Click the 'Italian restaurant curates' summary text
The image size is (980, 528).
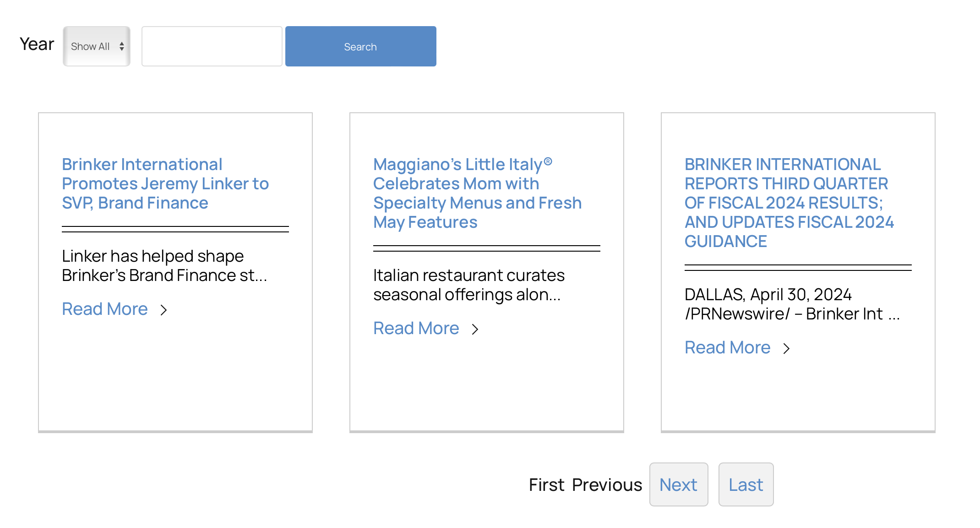(468, 285)
